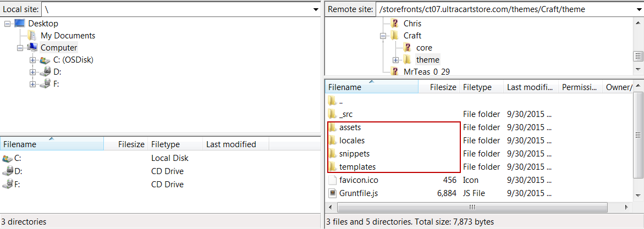Click the D: drive icon in local file list
Image resolution: width=644 pixels, height=229 pixels.
pyautogui.click(x=7, y=171)
